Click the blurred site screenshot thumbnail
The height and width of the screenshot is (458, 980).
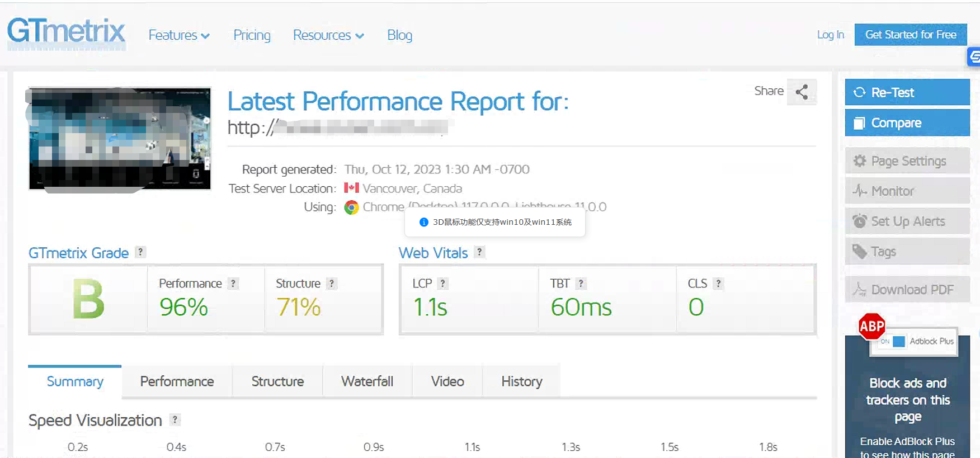coord(120,139)
